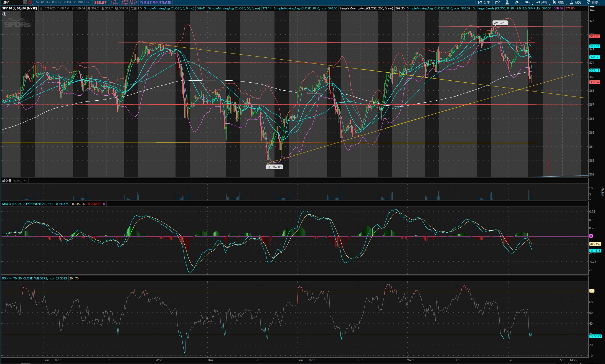
Task: Click the RSI readout 27.5393 in panel header
Action: [x=61, y=278]
